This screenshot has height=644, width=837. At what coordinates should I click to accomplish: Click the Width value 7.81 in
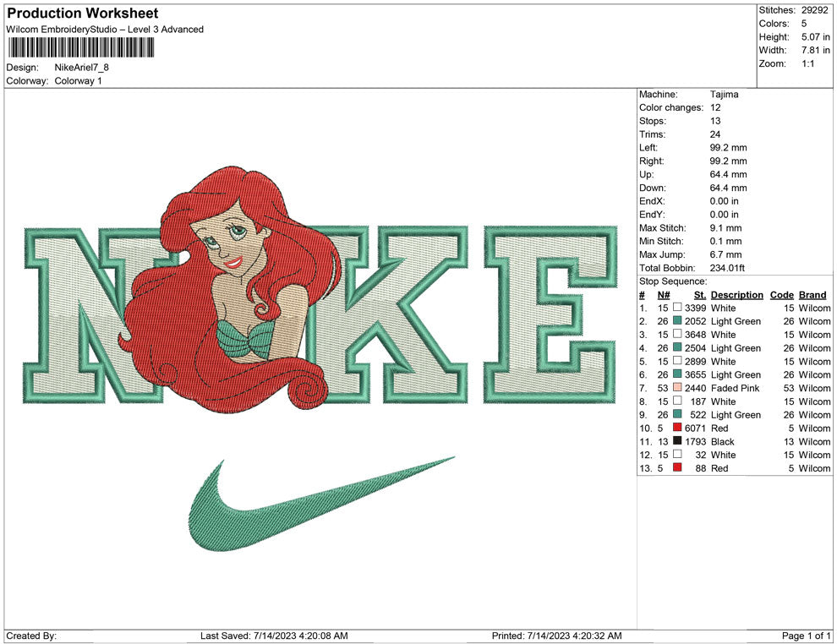pos(816,50)
